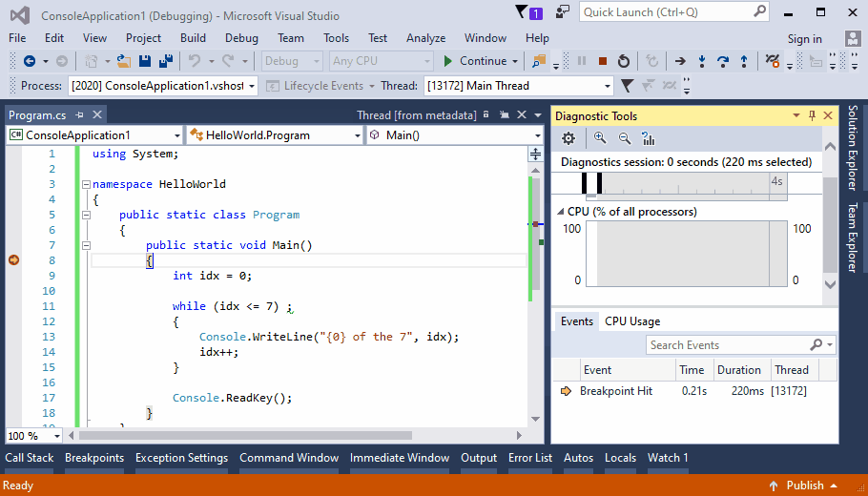Open the Tools menu
The width and height of the screenshot is (868, 496).
(x=336, y=38)
